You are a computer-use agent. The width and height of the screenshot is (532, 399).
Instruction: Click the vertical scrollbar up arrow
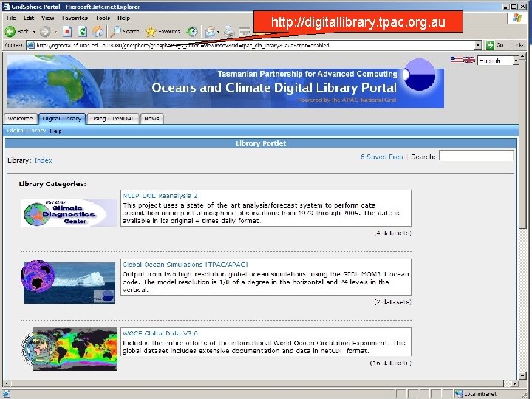coord(522,56)
